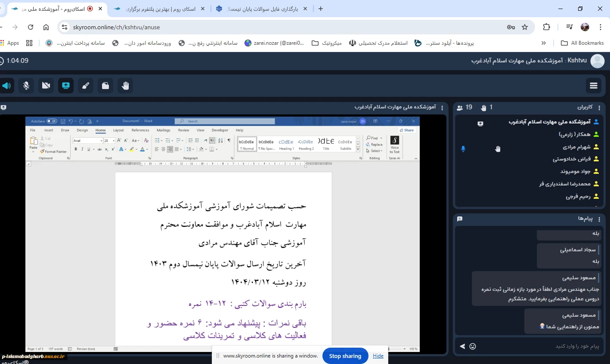
Task: Click the Voice to Text icon in Word
Action: tap(395, 145)
